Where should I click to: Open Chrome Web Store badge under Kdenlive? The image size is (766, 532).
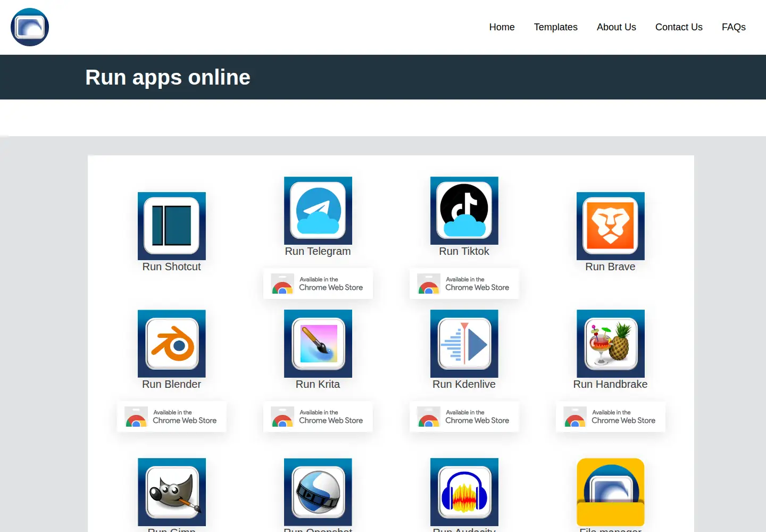pos(464,417)
